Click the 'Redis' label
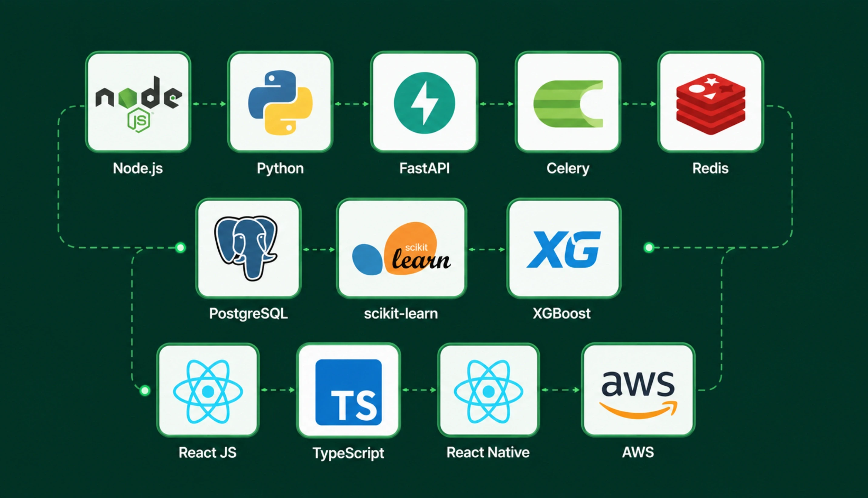Image resolution: width=868 pixels, height=498 pixels. [711, 169]
